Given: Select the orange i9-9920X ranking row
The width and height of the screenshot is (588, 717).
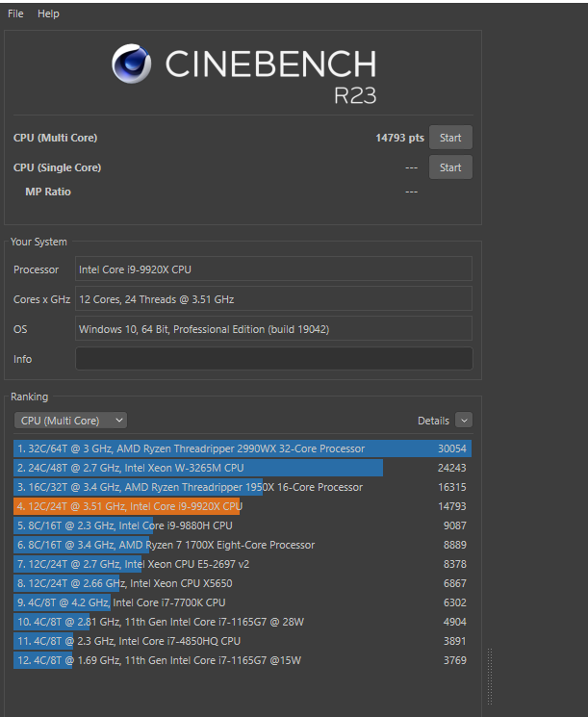Looking at the screenshot, I should [243, 506].
